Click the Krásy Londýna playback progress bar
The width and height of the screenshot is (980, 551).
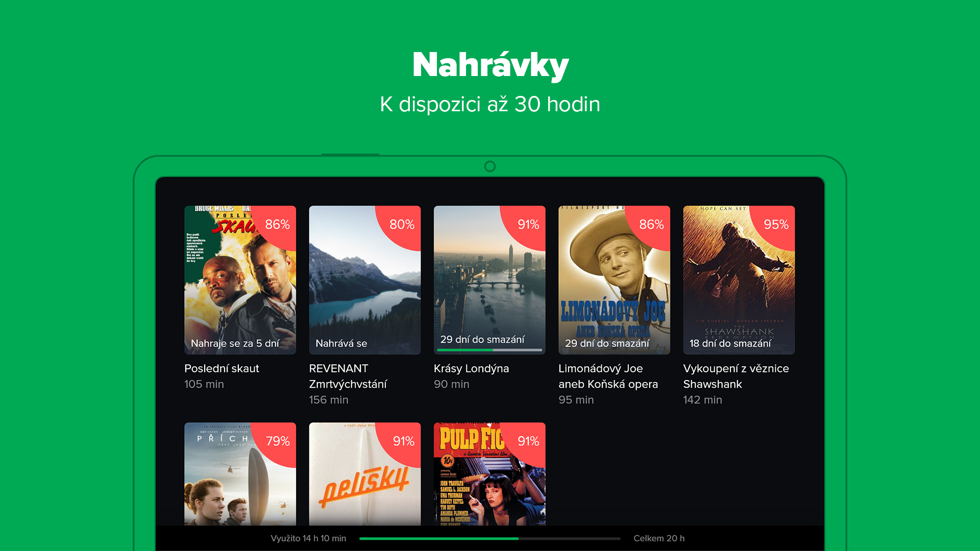point(489,350)
